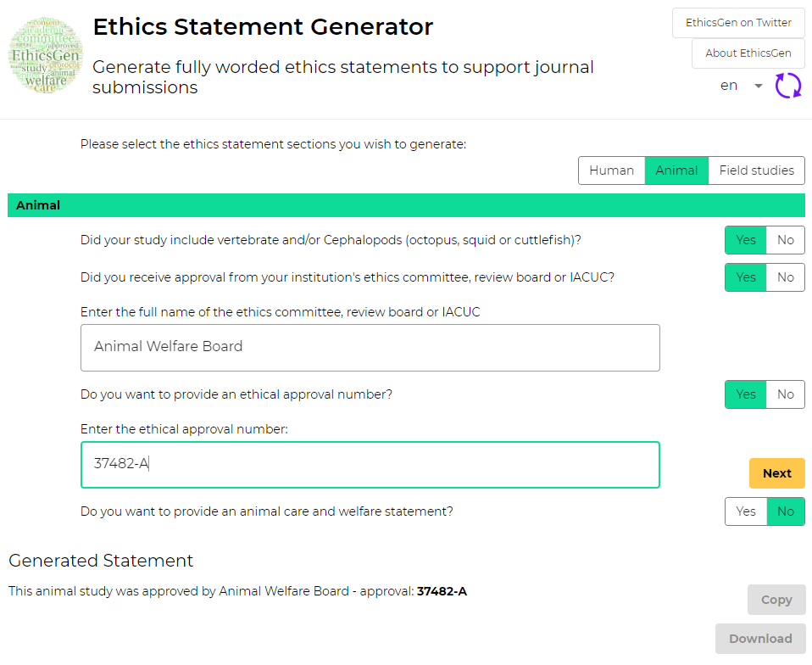Switch to the Human section tab
The height and width of the screenshot is (665, 812).
pyautogui.click(x=612, y=170)
